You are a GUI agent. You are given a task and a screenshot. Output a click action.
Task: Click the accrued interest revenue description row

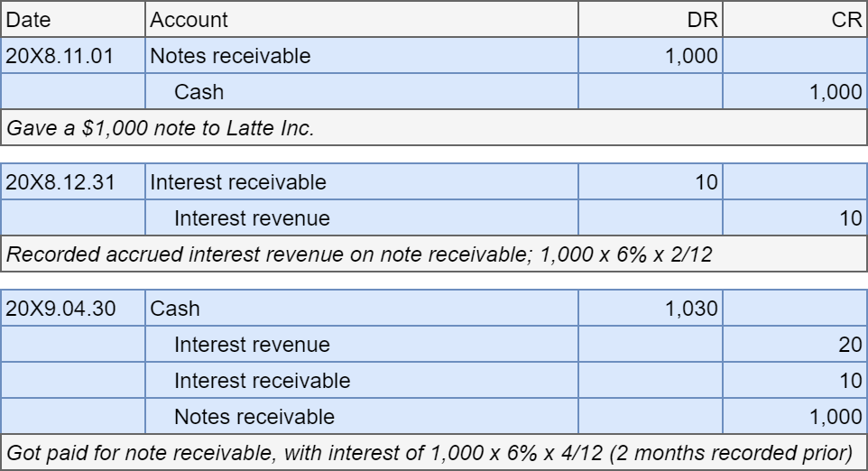[434, 254]
